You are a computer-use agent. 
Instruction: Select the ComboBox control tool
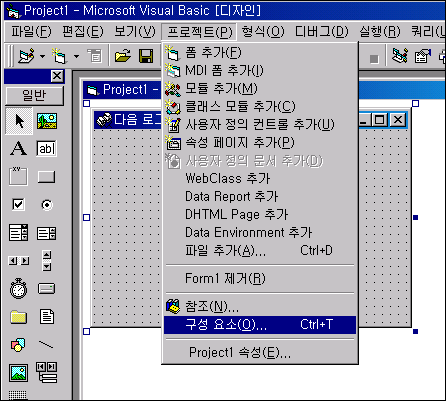tap(18, 232)
